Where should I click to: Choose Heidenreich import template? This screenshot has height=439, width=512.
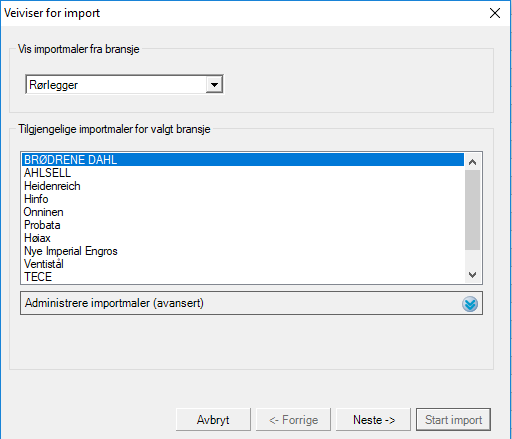pyautogui.click(x=243, y=186)
